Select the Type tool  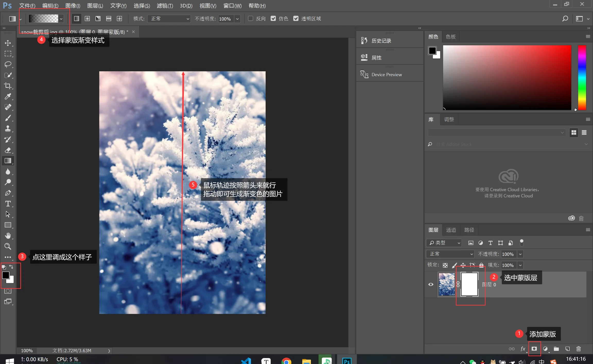pos(8,204)
